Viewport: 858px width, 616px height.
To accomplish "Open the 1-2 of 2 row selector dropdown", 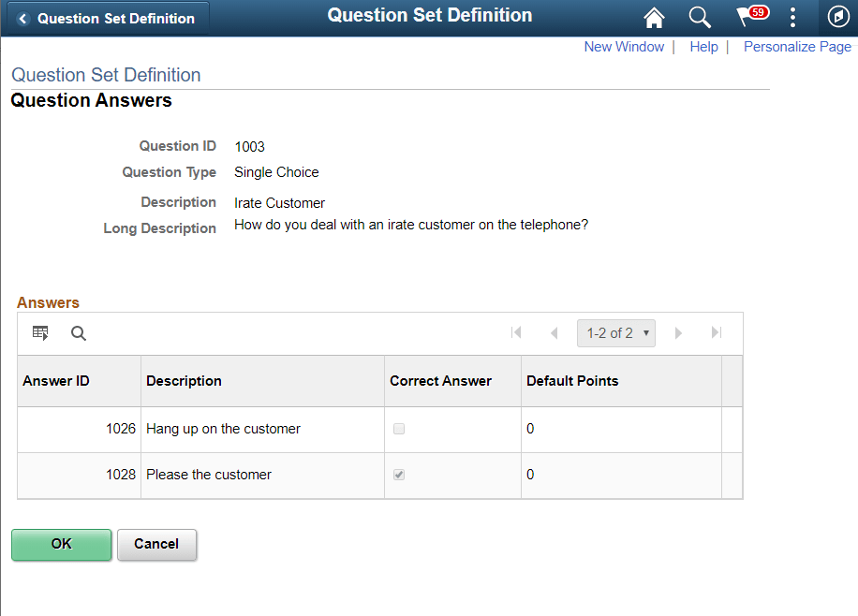I will pyautogui.click(x=615, y=332).
